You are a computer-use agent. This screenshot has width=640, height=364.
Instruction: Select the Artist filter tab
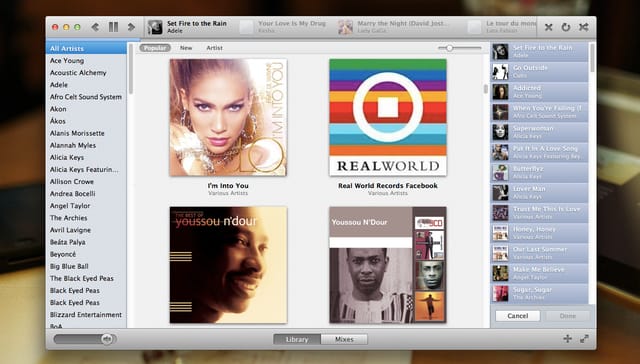(x=214, y=48)
